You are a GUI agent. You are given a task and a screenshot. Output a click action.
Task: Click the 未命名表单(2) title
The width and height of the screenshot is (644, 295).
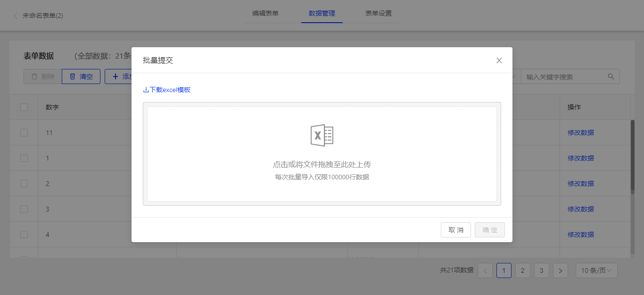coord(43,16)
